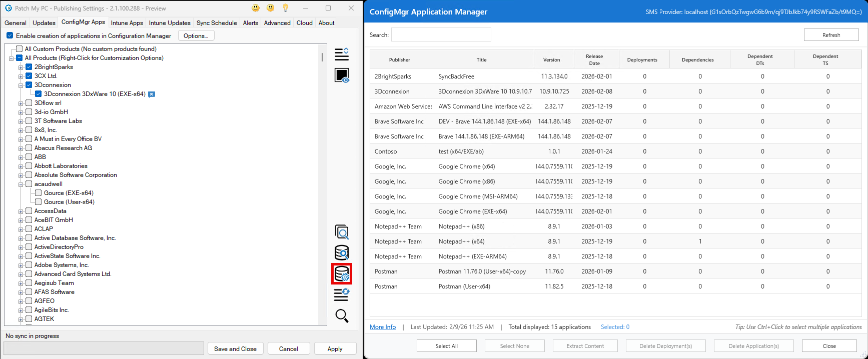Check the 8x8, Inc. checkbox
The height and width of the screenshot is (359, 868).
coord(29,129)
